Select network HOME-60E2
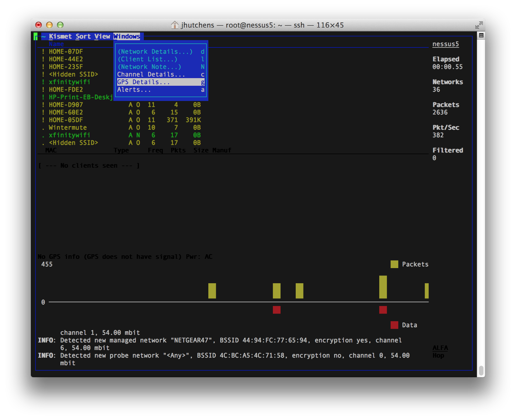Screen dimensions: 516x420 coord(121,112)
